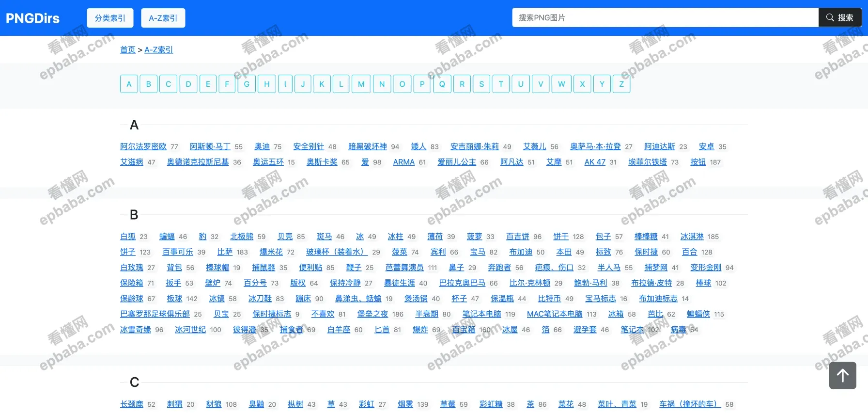Jump to letter A index
This screenshot has width=868, height=415.
click(x=129, y=84)
